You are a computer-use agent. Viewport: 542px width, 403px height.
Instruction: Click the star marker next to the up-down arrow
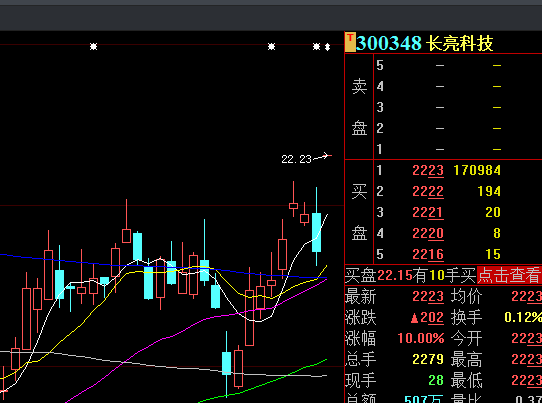[x=316, y=46]
